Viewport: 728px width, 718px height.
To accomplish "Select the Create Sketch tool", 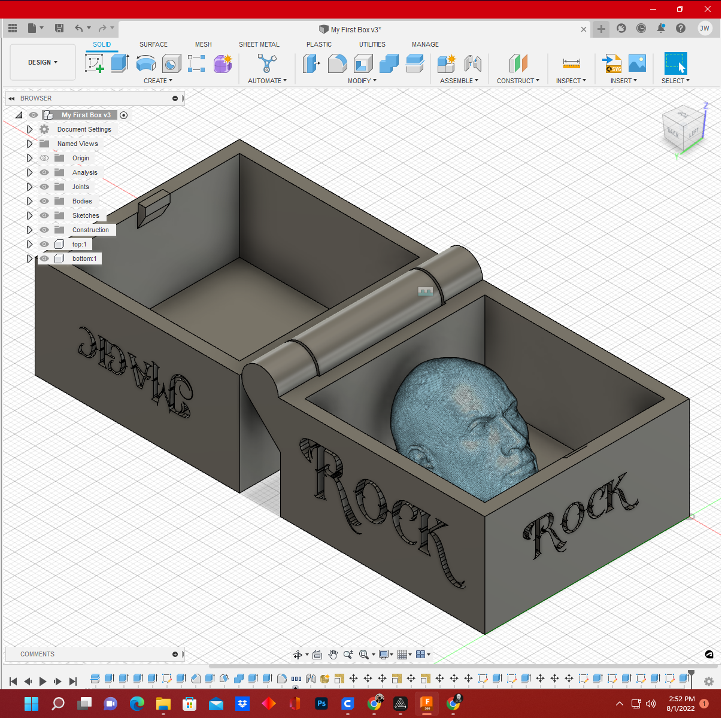I will click(95, 63).
